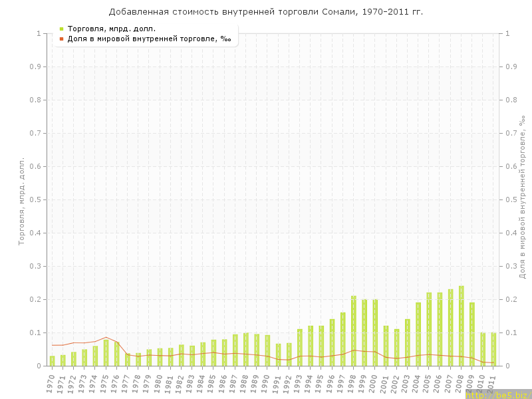Select the 2011 bar at chart end
Viewport: 532px width, 399px height.
tap(493, 349)
